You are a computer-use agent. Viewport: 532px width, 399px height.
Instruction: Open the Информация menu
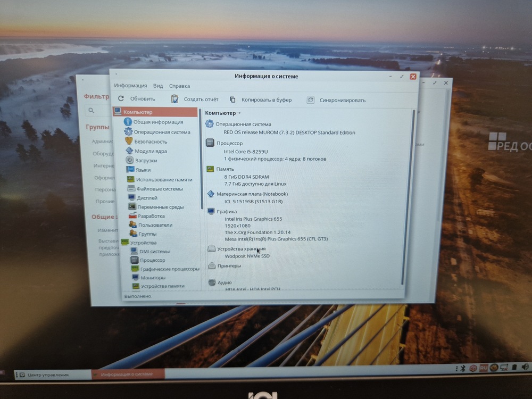click(x=130, y=86)
